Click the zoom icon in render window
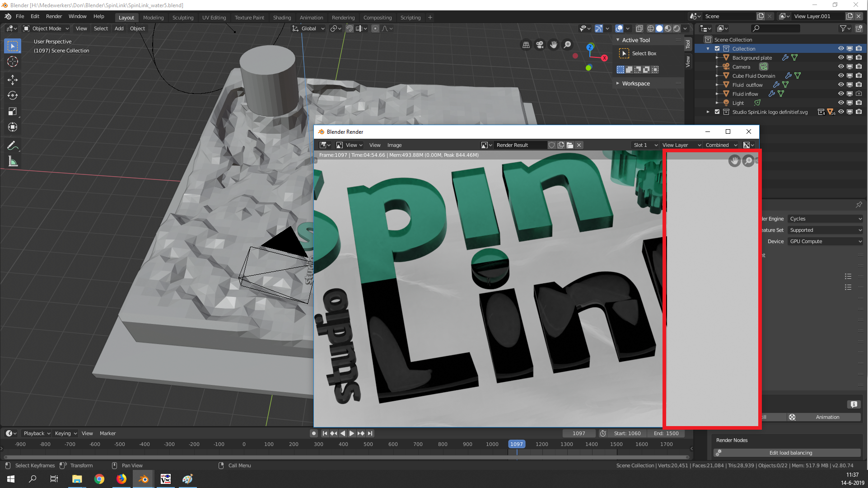The width and height of the screenshot is (868, 488). [x=748, y=161]
